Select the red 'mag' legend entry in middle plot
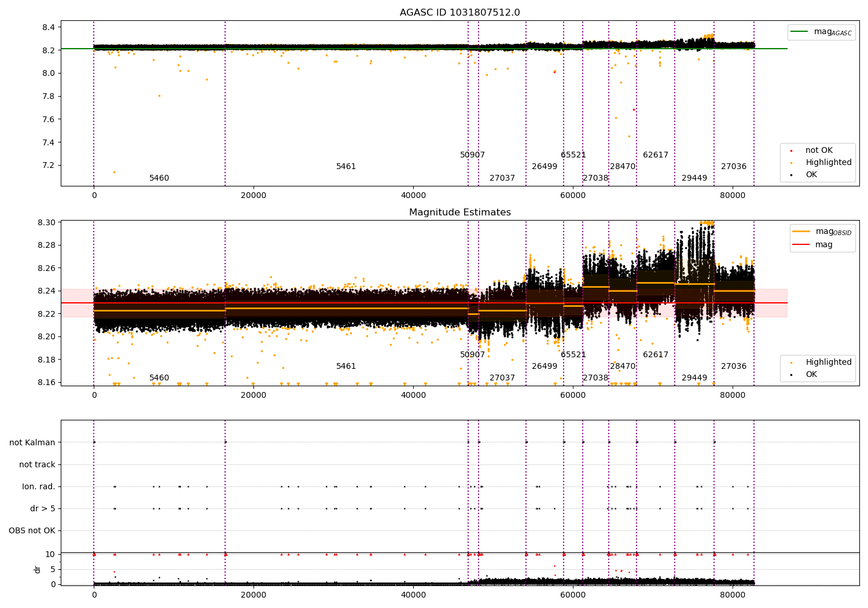868x608 pixels. [812, 244]
